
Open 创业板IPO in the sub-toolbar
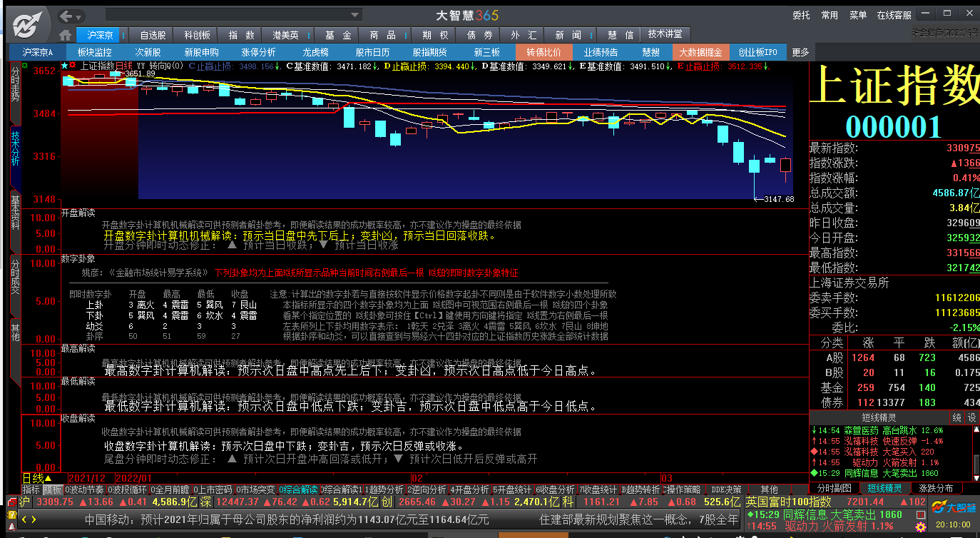757,52
